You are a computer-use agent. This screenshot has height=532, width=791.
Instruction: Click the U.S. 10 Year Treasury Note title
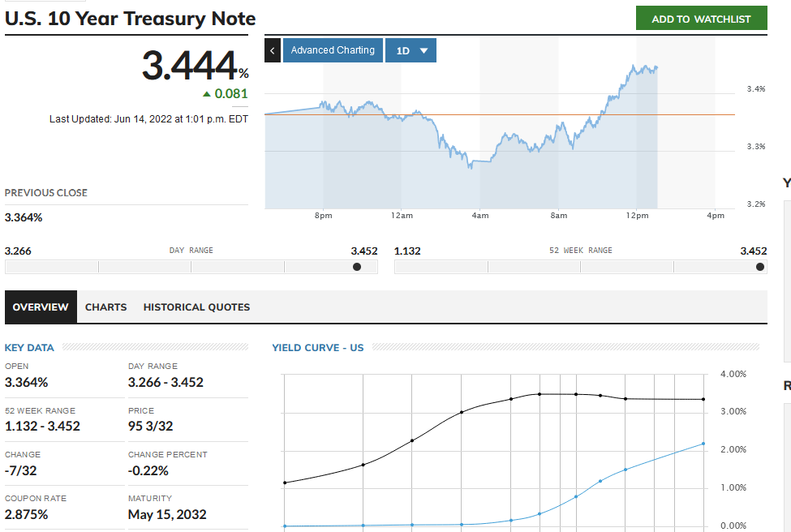click(x=130, y=19)
